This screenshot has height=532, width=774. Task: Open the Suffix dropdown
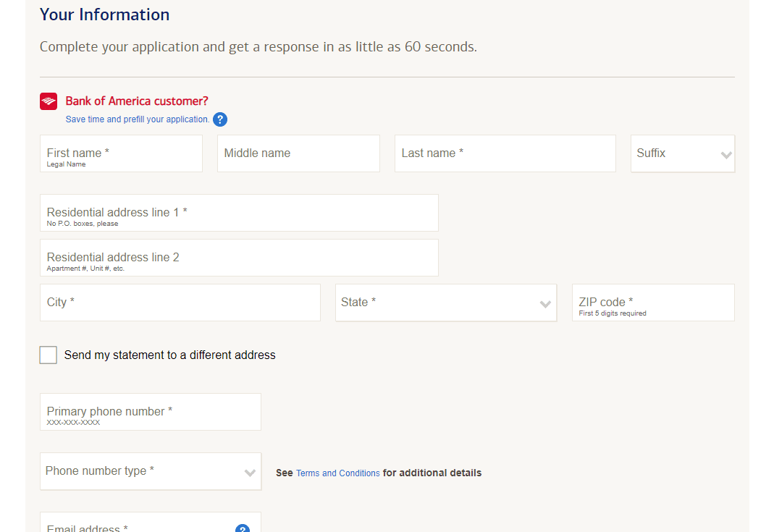[x=682, y=153]
